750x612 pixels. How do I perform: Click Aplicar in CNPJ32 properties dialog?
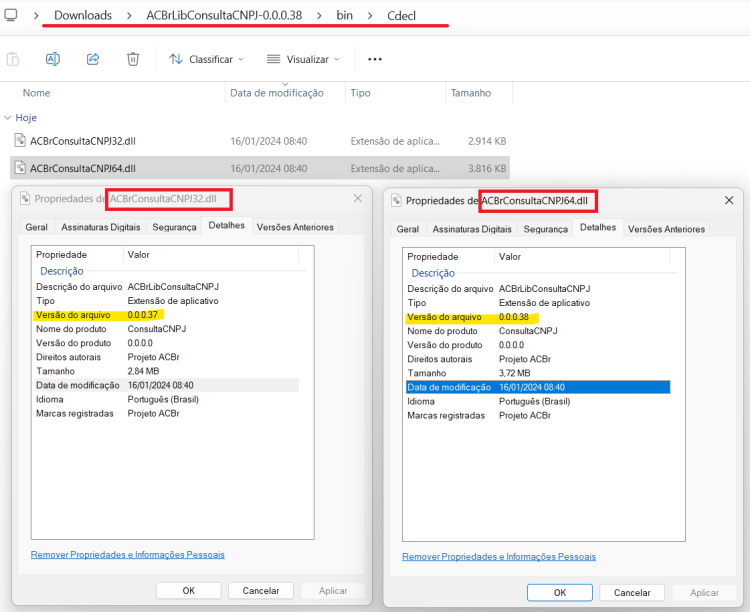[333, 590]
